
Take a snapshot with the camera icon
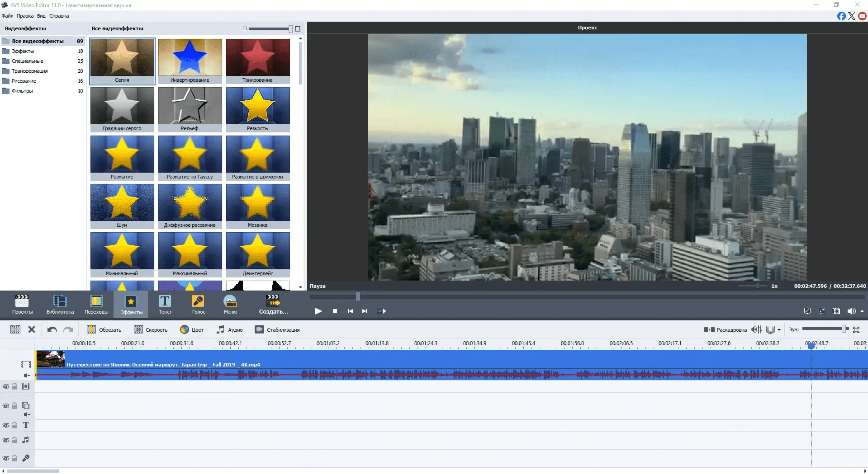click(836, 311)
